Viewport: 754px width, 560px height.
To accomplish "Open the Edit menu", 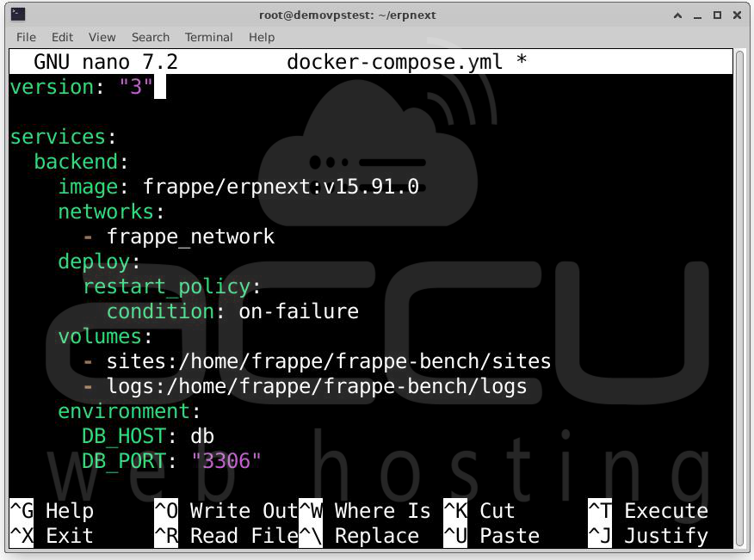I will (x=62, y=37).
